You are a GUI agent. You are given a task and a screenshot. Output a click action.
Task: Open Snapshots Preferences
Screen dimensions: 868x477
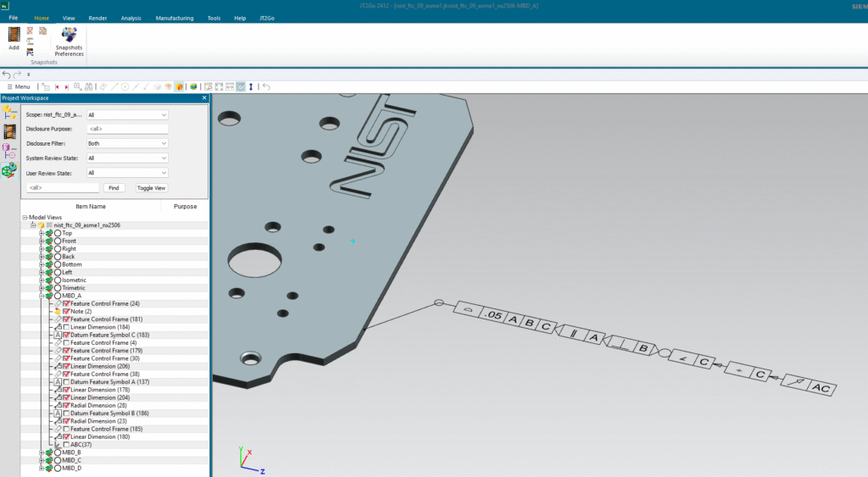[x=70, y=41]
